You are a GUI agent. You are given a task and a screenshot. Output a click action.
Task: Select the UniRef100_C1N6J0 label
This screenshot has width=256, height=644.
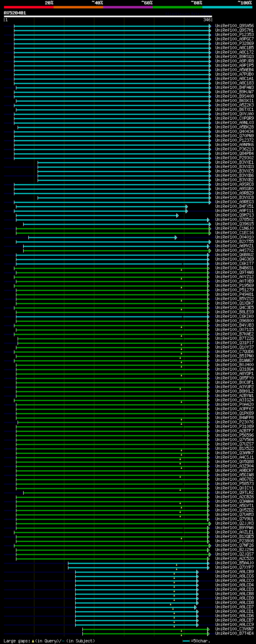[x=234, y=229]
